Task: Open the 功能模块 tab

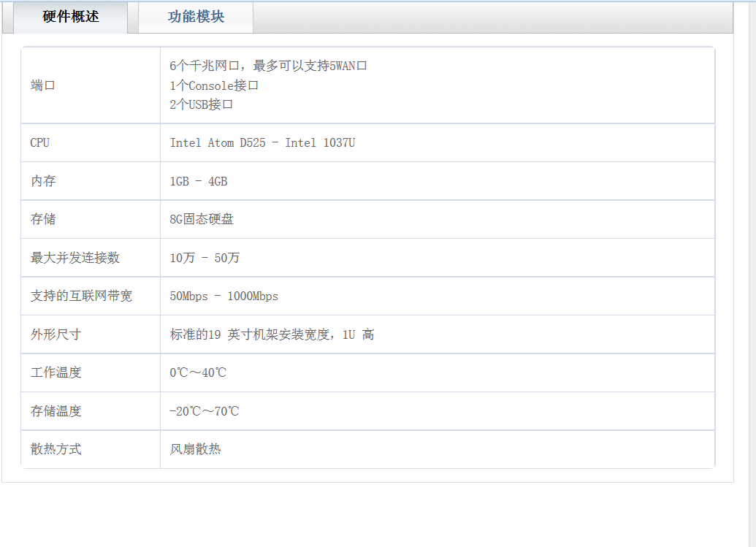Action: [196, 17]
